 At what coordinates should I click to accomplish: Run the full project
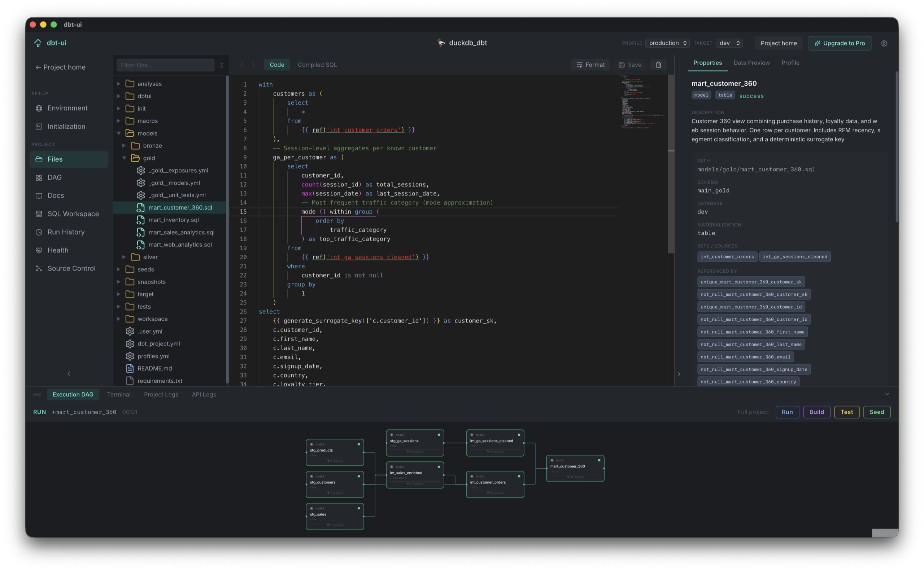787,412
